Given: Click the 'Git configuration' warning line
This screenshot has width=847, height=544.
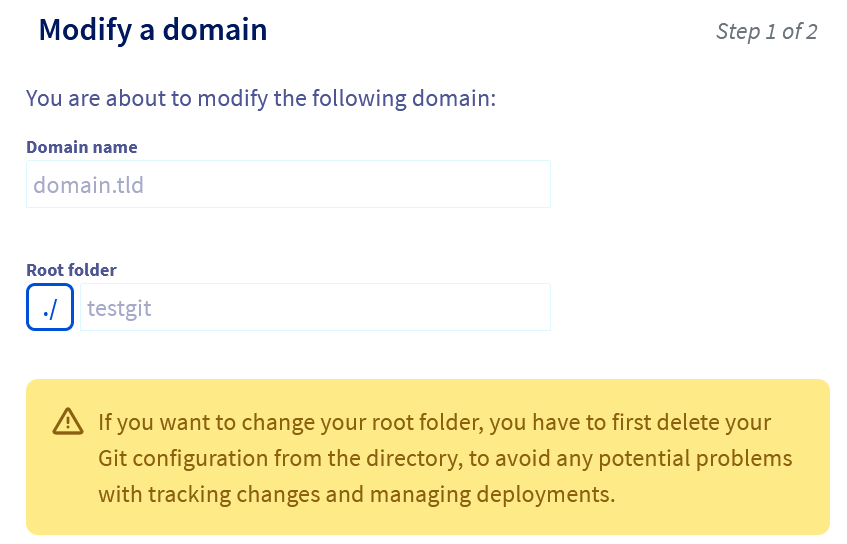Looking at the screenshot, I should pos(445,459).
